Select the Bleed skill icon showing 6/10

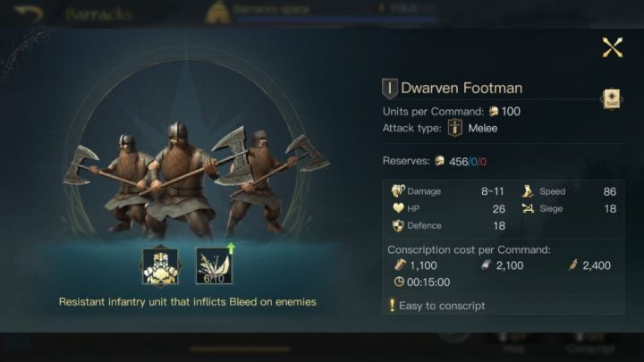click(214, 266)
